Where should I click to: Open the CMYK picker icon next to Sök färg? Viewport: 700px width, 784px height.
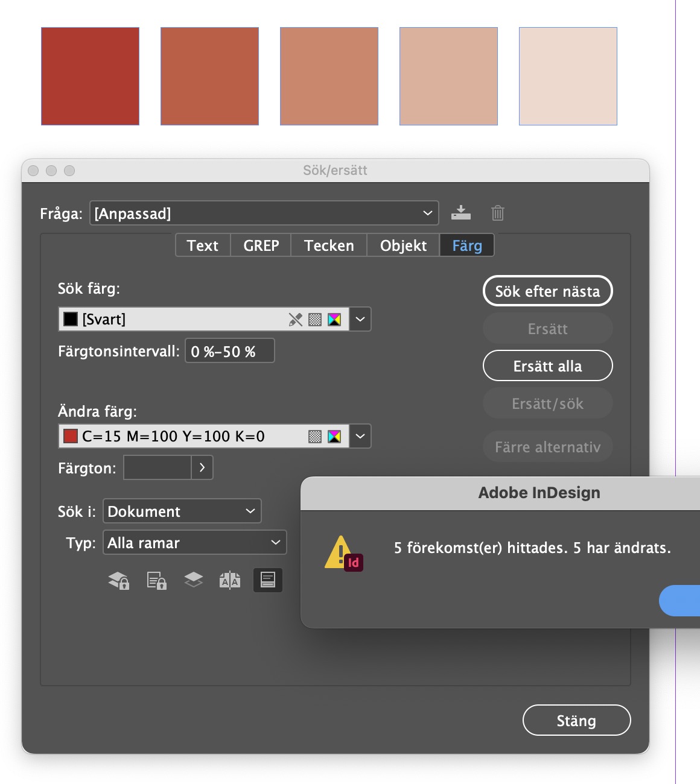[x=334, y=319]
